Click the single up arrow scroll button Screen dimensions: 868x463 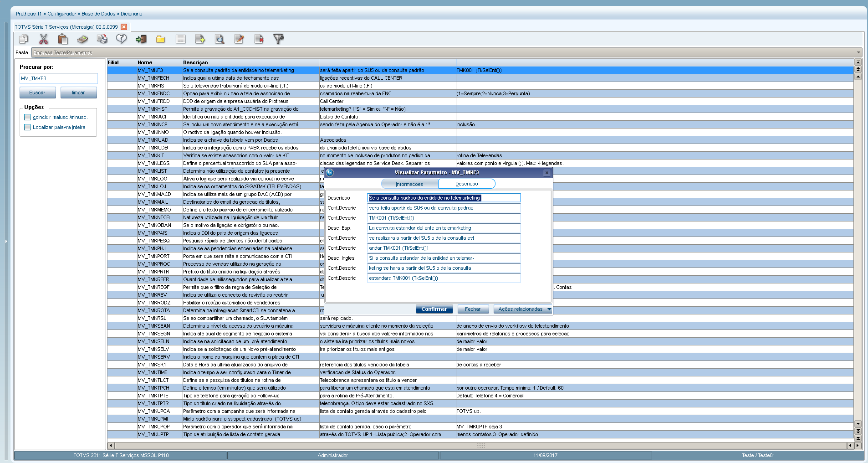pos(858,77)
